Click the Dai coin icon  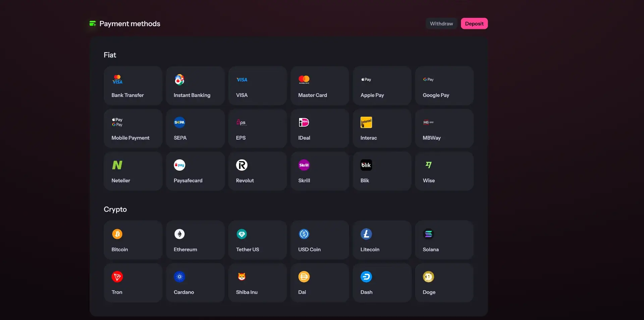coord(304,276)
